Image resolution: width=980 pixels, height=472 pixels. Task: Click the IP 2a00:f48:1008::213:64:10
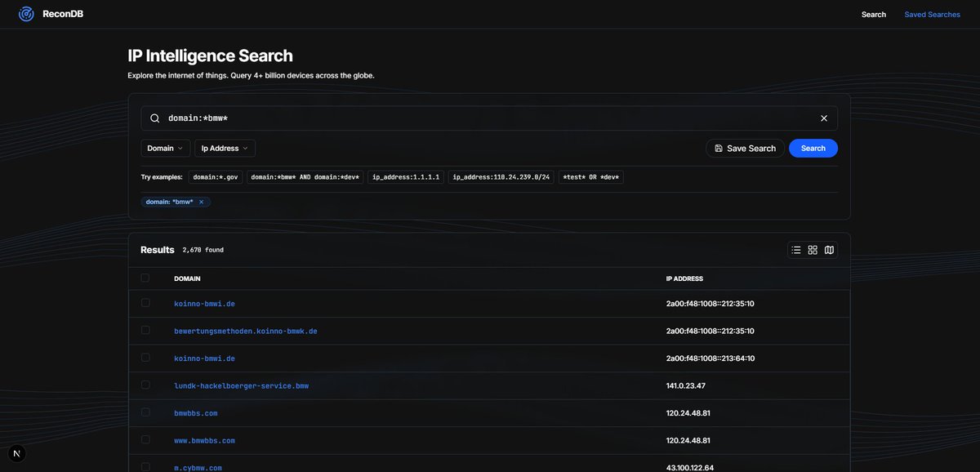point(710,358)
